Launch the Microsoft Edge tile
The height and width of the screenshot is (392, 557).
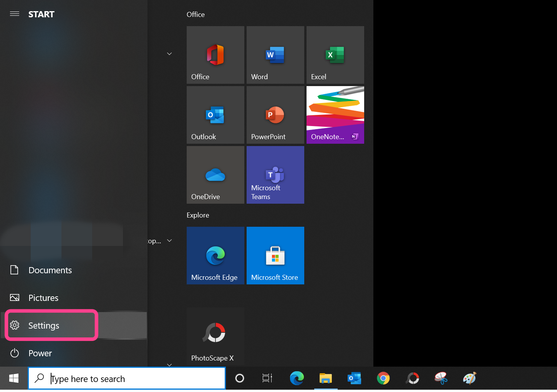click(215, 256)
